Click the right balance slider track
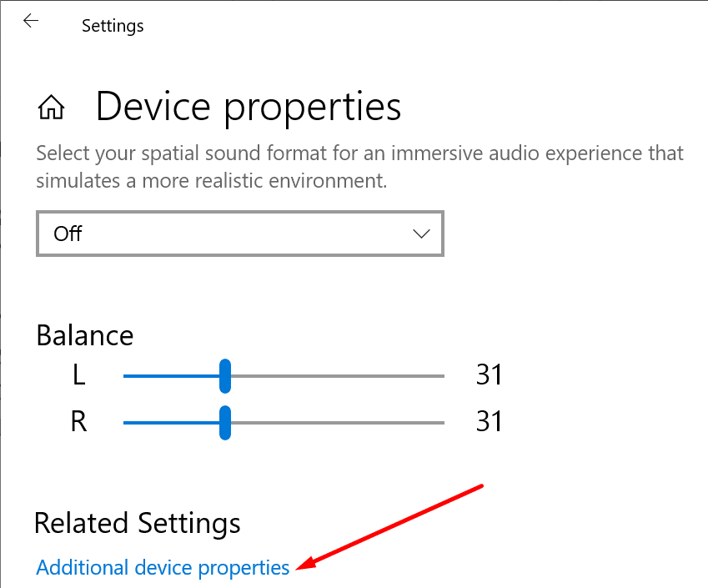Viewport: 708px width, 588px height. point(334,423)
